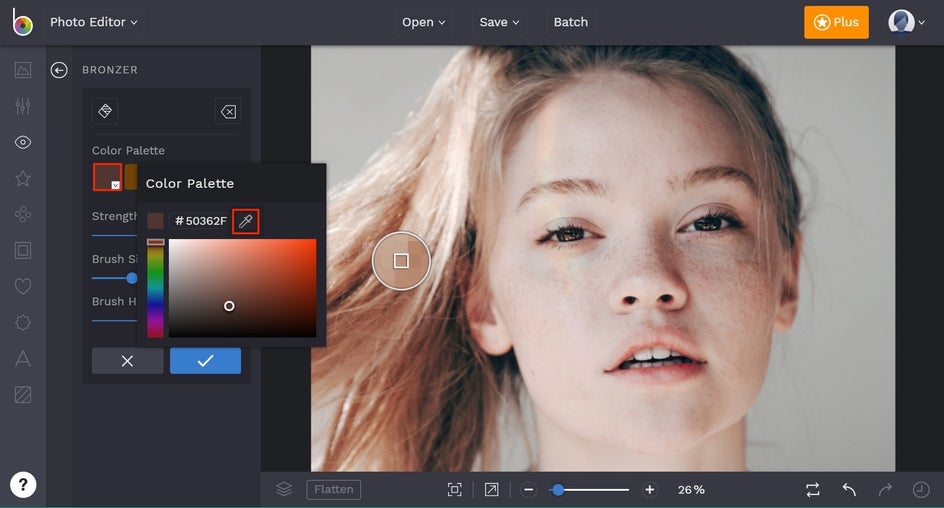Viewport: 944px width, 508px height.
Task: Open the help question mark button
Action: pos(23,485)
